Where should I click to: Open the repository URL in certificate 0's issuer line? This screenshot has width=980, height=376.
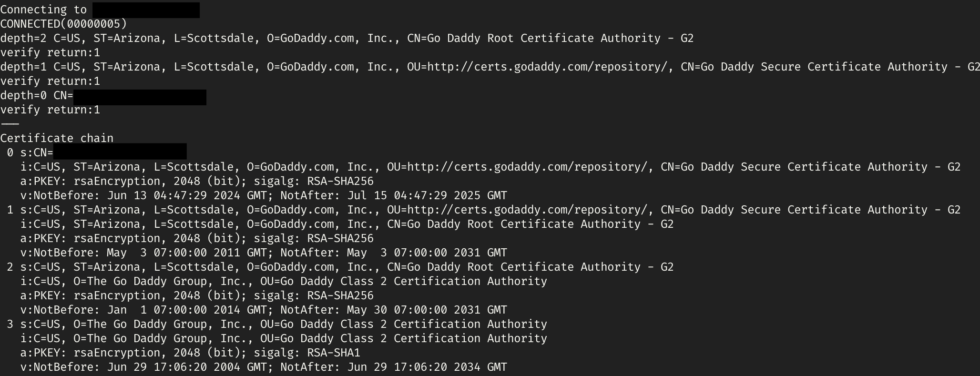click(x=527, y=167)
